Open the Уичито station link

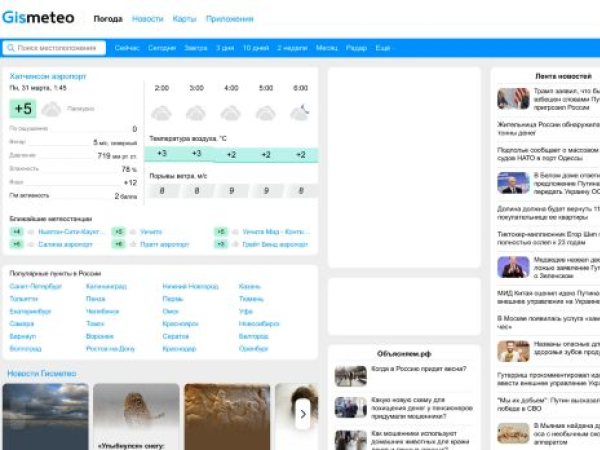(151, 232)
